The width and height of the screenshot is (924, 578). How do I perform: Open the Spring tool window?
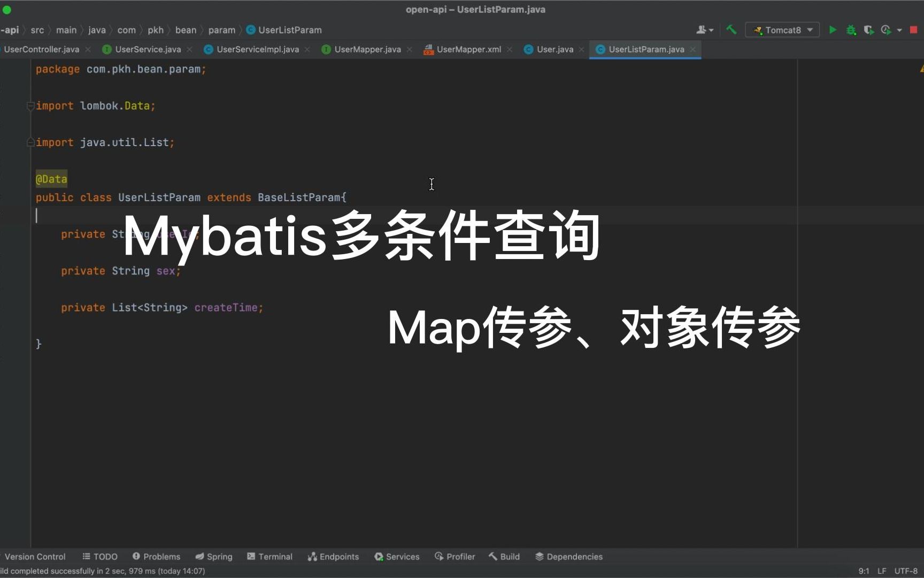[x=214, y=557]
